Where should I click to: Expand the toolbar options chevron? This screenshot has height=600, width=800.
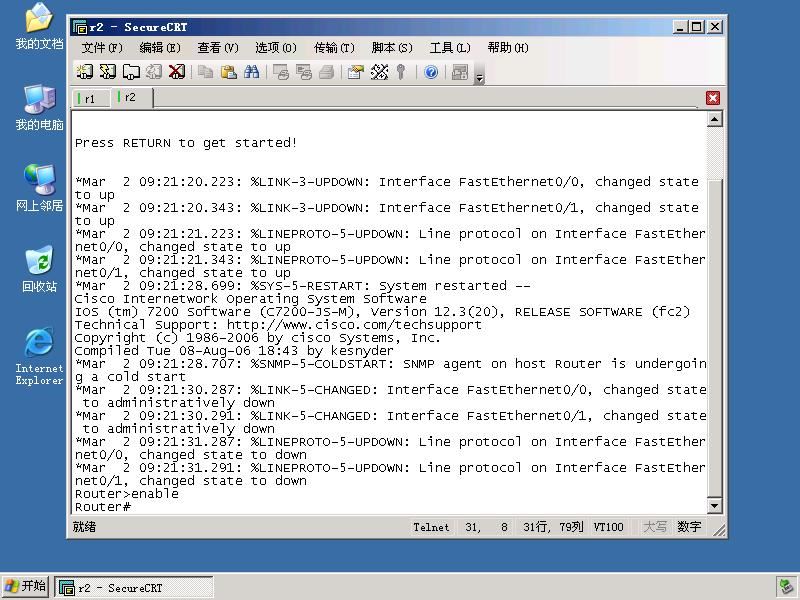click(479, 77)
